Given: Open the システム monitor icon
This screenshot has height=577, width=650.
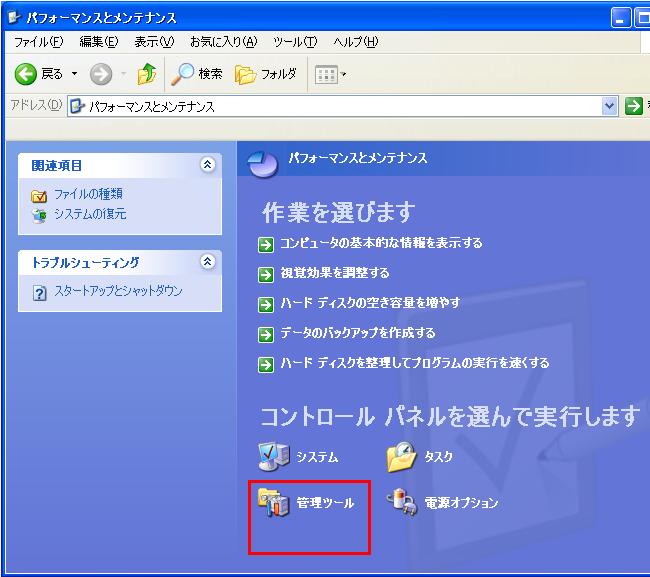Looking at the screenshot, I should pyautogui.click(x=273, y=457).
